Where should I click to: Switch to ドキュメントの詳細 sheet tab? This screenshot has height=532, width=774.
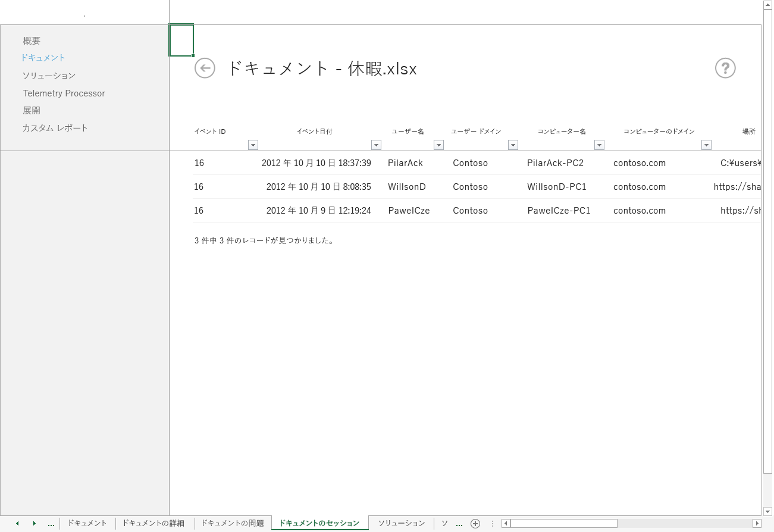(x=153, y=523)
